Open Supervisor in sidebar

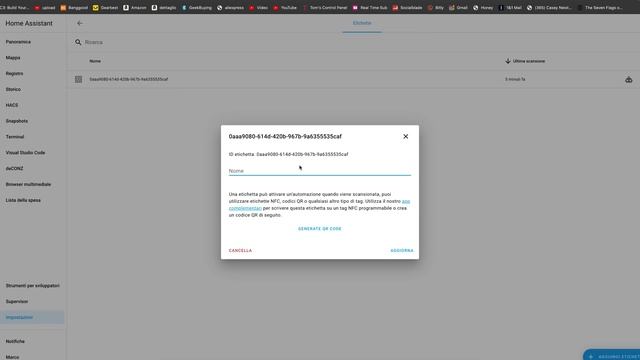pyautogui.click(x=17, y=301)
